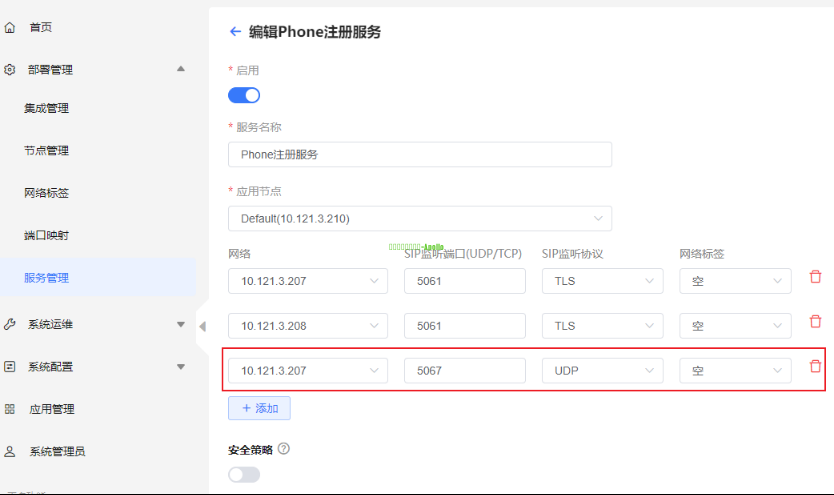This screenshot has height=495, width=834.
Task: Open 节点管理 in the sidebar
Action: click(47, 151)
